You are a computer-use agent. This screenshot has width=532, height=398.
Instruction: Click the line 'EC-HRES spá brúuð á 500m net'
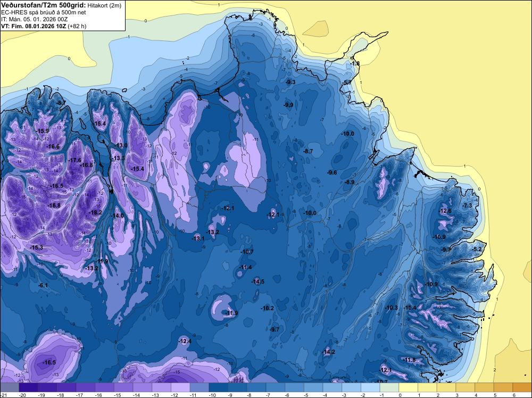pos(44,12)
